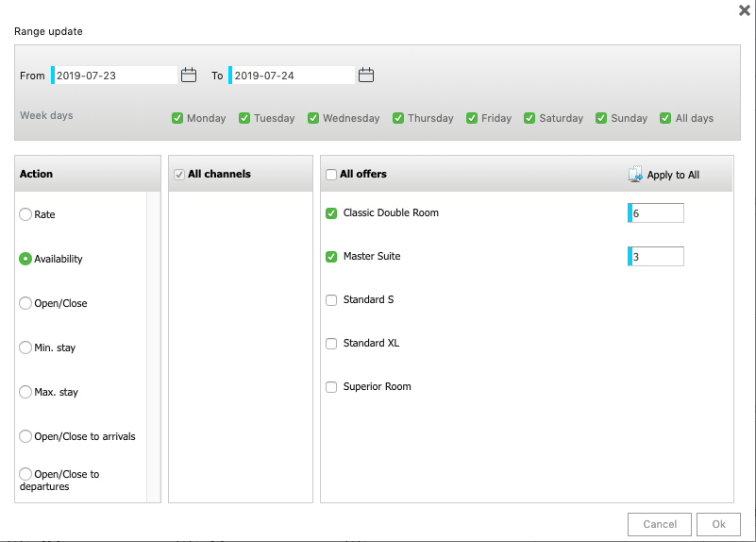Select Open/Close to departures action
The height and width of the screenshot is (542, 756).
(x=25, y=474)
